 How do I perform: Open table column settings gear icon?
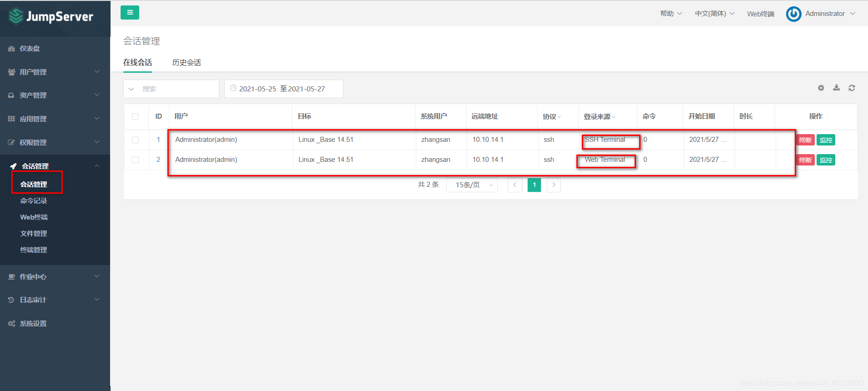tap(821, 88)
